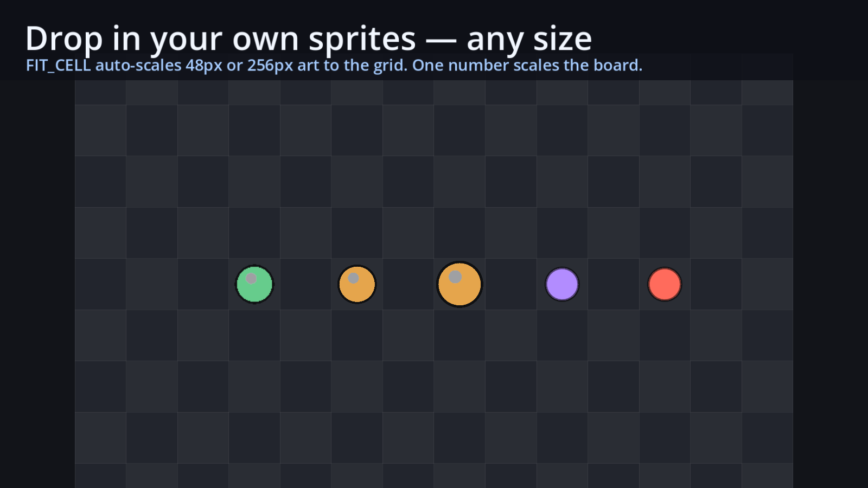Image resolution: width=868 pixels, height=488 pixels.
Task: Pick the purple circle sprite
Action: [x=562, y=284]
